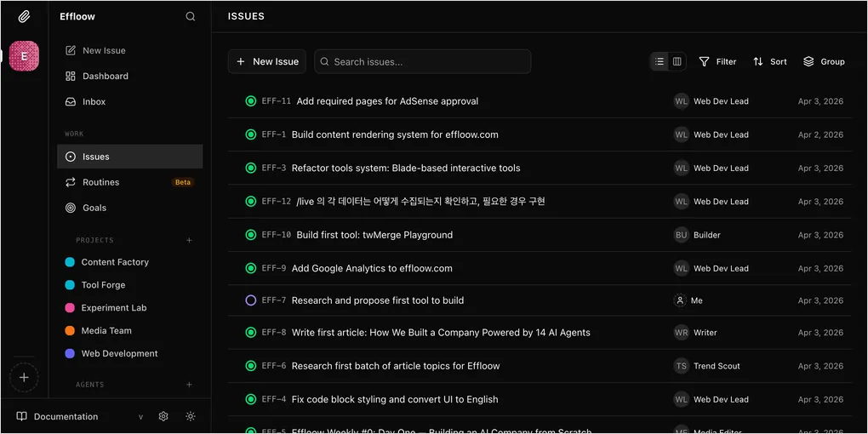Click the status circle of EFF-3
The image size is (868, 434).
click(x=251, y=168)
